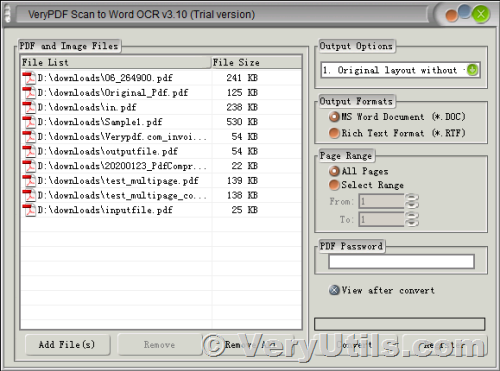The height and width of the screenshot is (371, 500).
Task: Click the PDF icon beside Sample1.pdf
Action: click(x=29, y=122)
